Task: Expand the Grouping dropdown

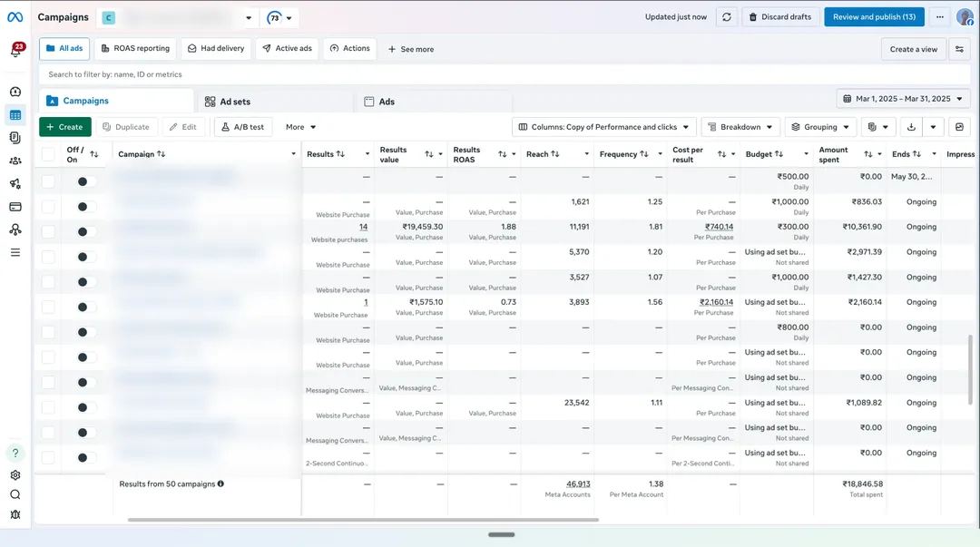Action: pyautogui.click(x=820, y=127)
